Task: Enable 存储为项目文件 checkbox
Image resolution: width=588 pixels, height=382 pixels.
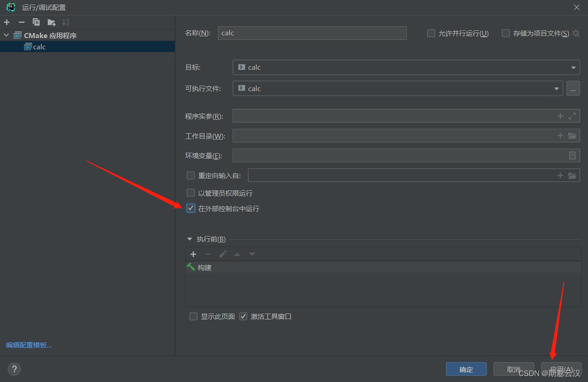Action: [x=506, y=33]
